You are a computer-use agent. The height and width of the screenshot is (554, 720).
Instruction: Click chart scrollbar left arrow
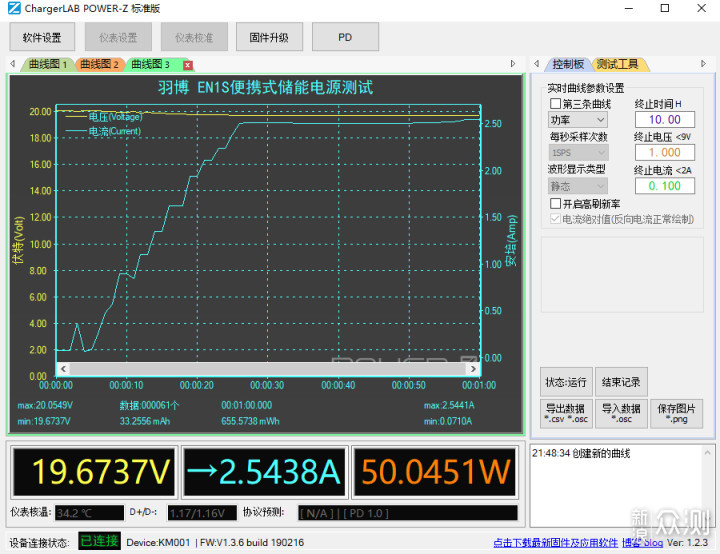(63, 369)
